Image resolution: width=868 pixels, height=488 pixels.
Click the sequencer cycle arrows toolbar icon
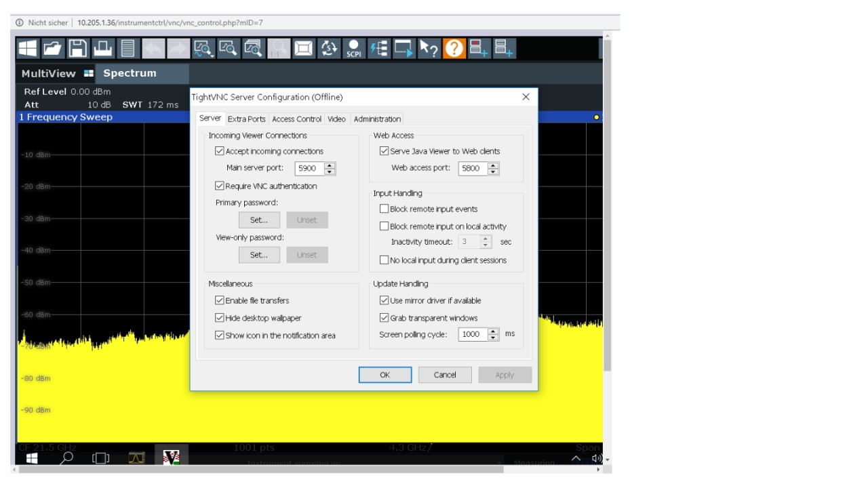(x=329, y=48)
